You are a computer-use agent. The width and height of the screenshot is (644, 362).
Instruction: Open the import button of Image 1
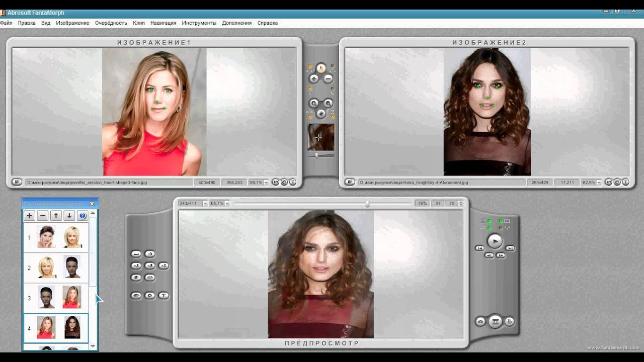pos(16,182)
